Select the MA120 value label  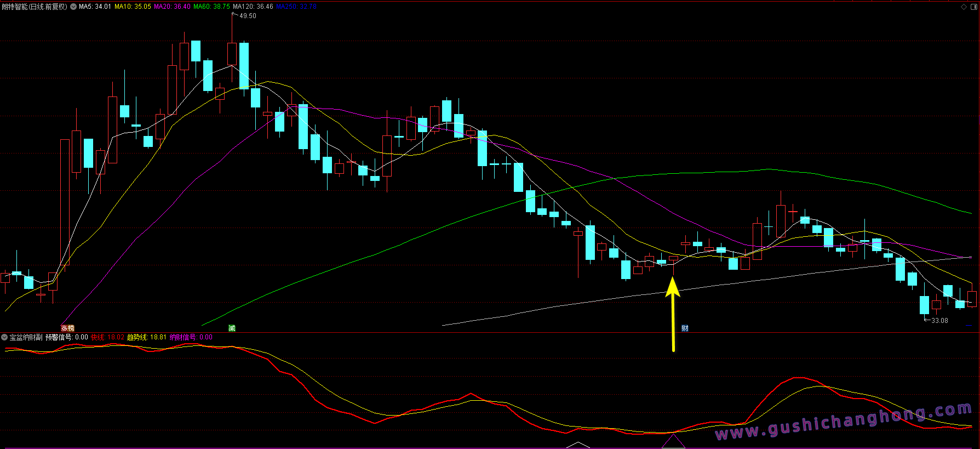[x=253, y=7]
